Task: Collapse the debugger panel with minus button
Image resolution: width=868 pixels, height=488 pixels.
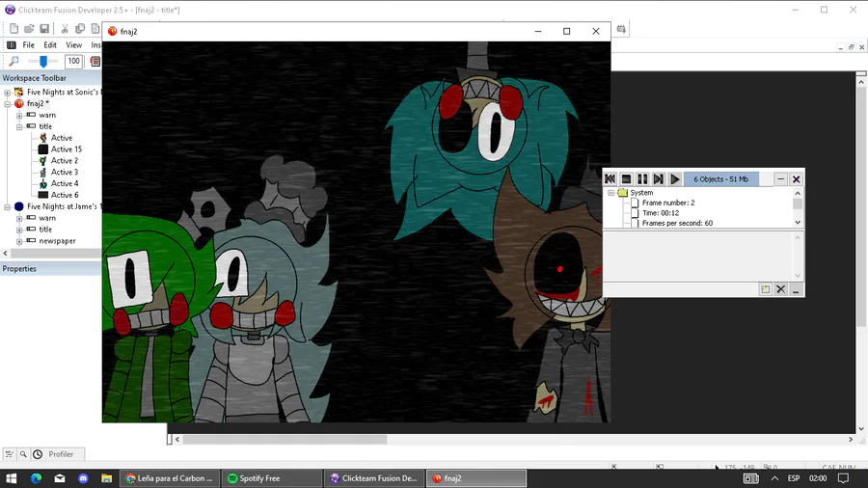Action: [780, 178]
